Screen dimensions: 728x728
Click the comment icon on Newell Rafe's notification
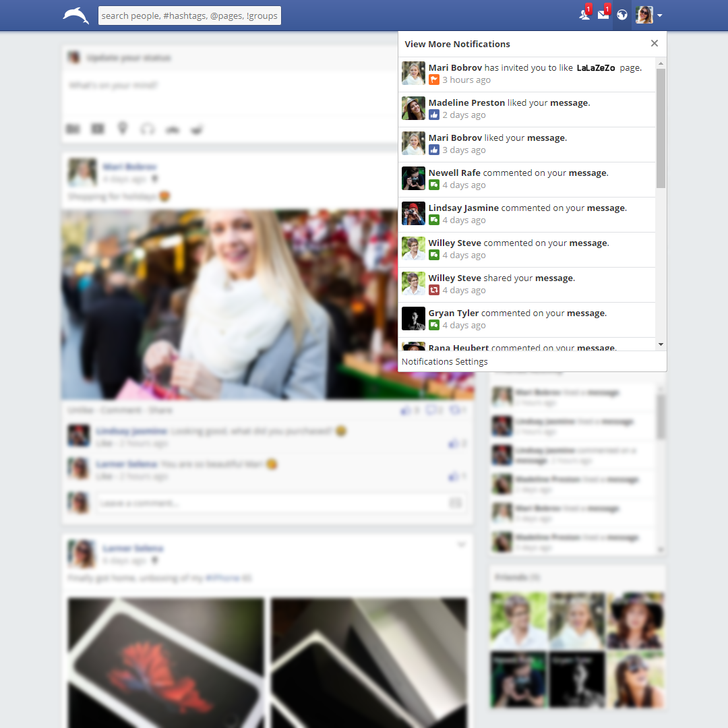point(433,185)
